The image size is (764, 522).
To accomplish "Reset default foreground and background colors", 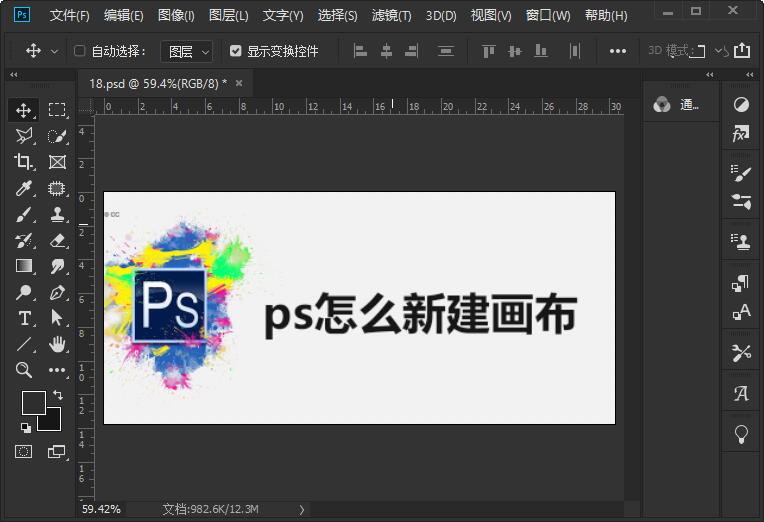I will 26,428.
